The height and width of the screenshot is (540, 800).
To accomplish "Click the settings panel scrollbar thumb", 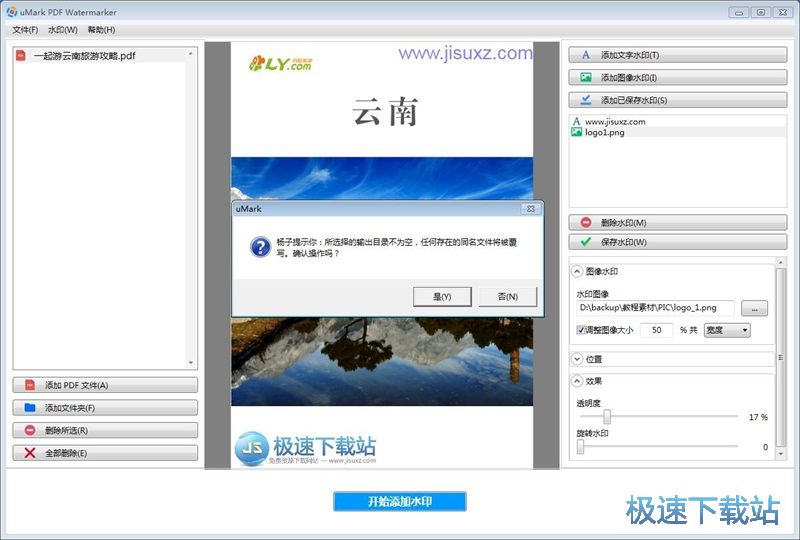I will click(780, 357).
